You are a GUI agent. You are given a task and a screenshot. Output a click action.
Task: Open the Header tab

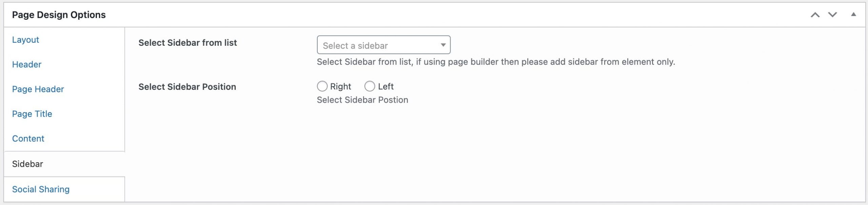(27, 64)
